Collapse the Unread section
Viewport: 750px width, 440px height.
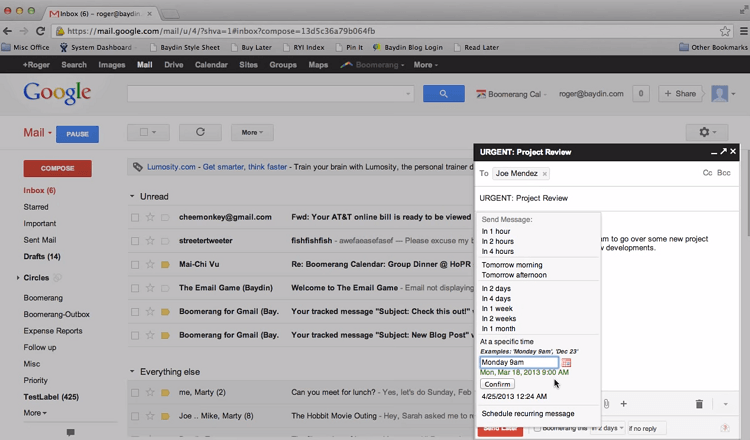tap(132, 197)
